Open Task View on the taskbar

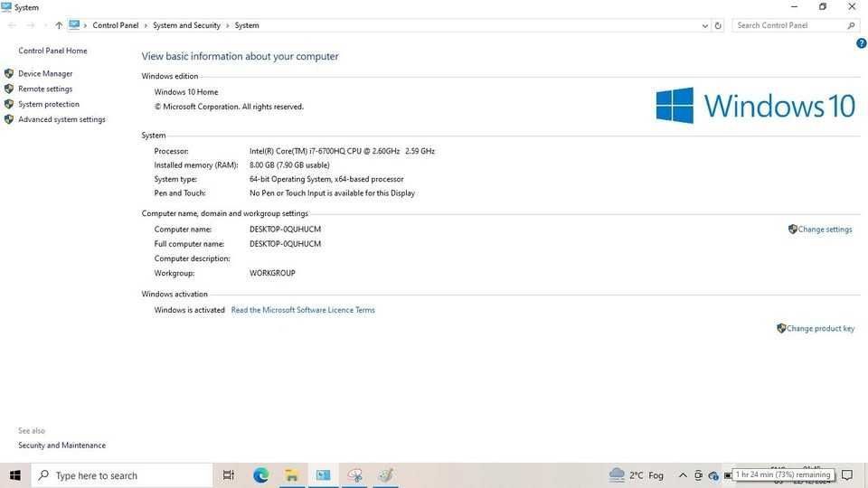pos(228,474)
